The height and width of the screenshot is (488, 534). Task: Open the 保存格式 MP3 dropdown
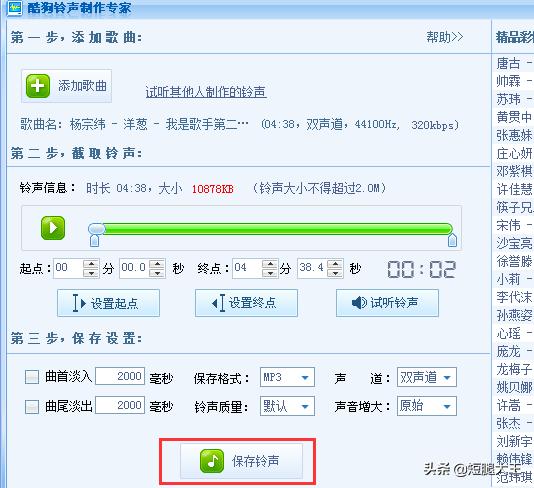coord(287,377)
